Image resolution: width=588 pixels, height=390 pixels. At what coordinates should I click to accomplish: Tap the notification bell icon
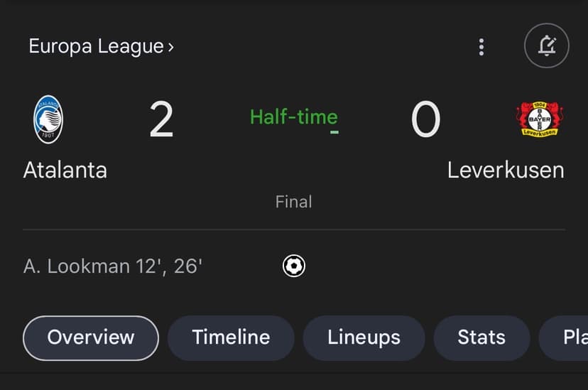tap(546, 47)
